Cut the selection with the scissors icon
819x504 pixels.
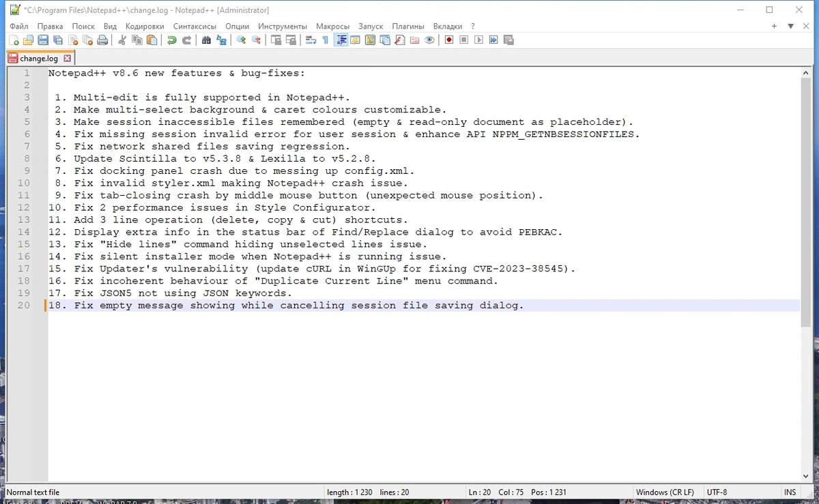(x=122, y=40)
